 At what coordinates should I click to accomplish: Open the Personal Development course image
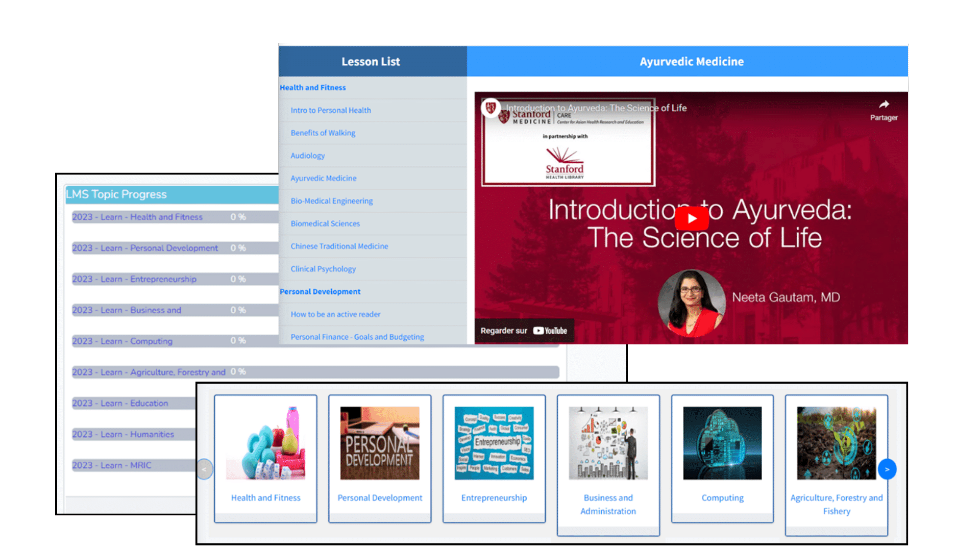click(380, 443)
